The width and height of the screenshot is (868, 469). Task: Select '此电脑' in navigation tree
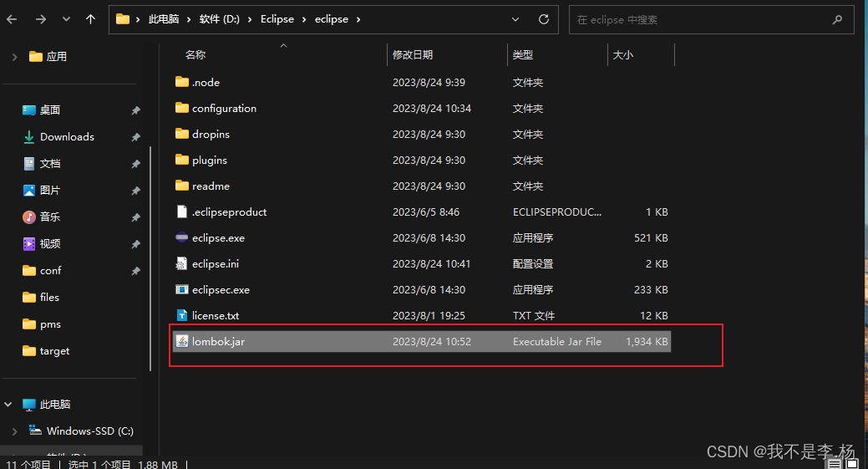tap(47, 405)
